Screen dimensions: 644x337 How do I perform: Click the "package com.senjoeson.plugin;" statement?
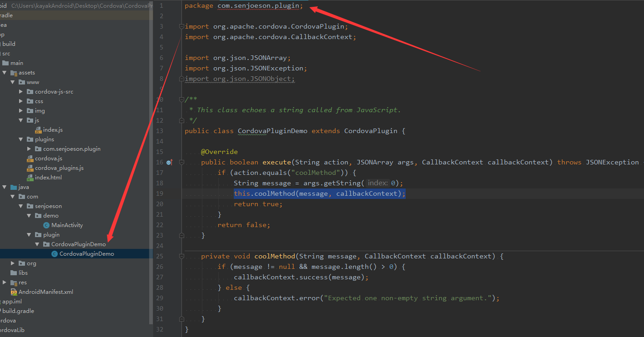[x=244, y=5]
